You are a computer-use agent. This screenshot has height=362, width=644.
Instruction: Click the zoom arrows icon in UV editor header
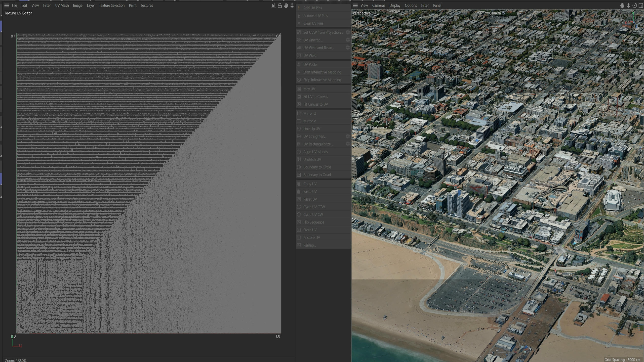tap(292, 5)
